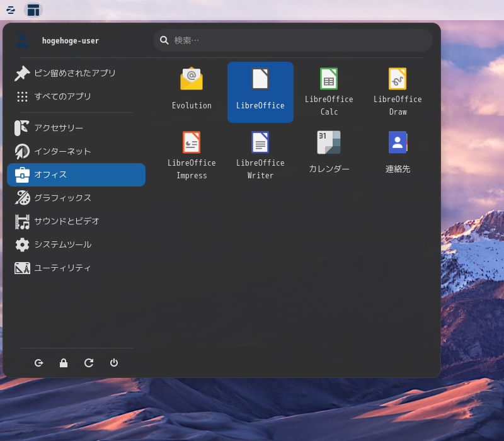
Task: Open the highlighted LibreOffice start center
Action: (260, 92)
